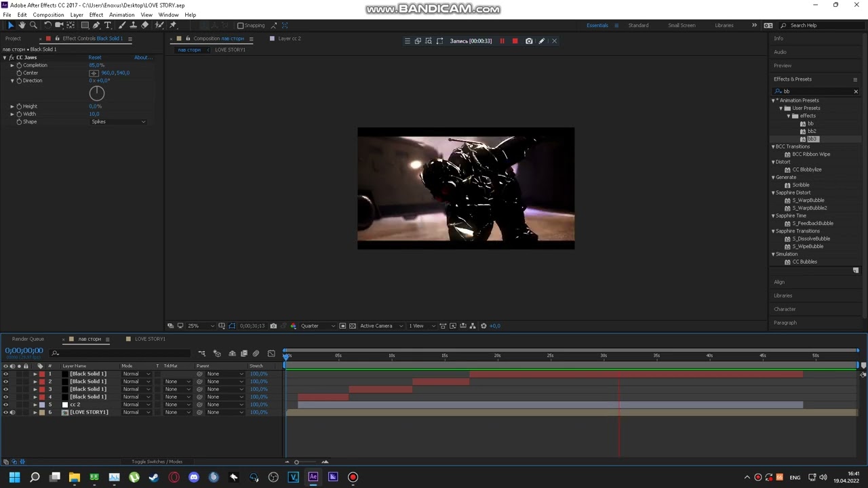Screen dimensions: 868x488
Task: Click Toggle Switches / Modes button
Action: [x=157, y=462]
